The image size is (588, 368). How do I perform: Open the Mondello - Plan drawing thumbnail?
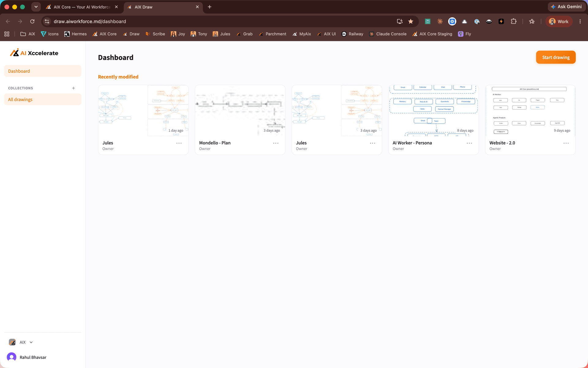tap(240, 110)
